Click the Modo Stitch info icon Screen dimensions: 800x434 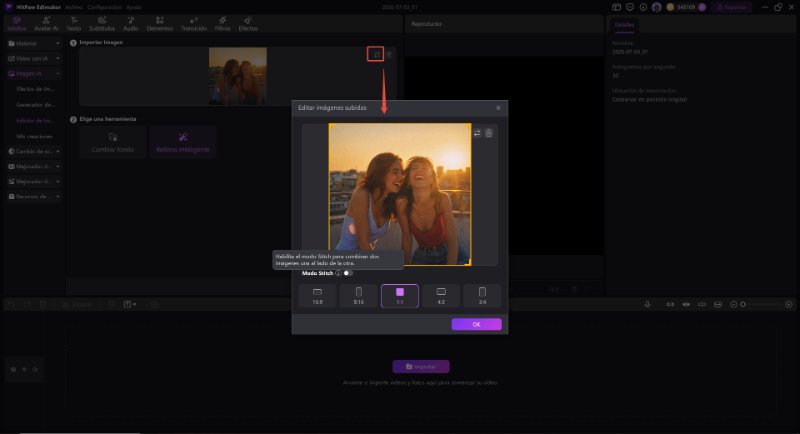338,273
